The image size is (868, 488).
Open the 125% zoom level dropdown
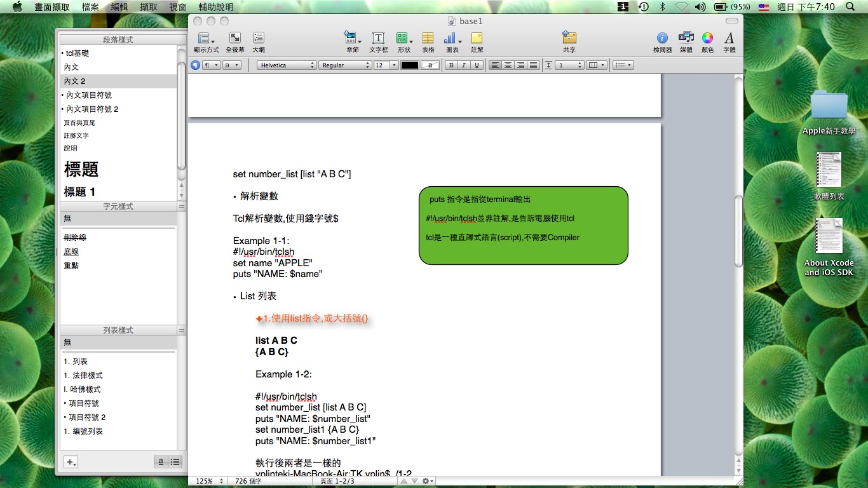208,481
